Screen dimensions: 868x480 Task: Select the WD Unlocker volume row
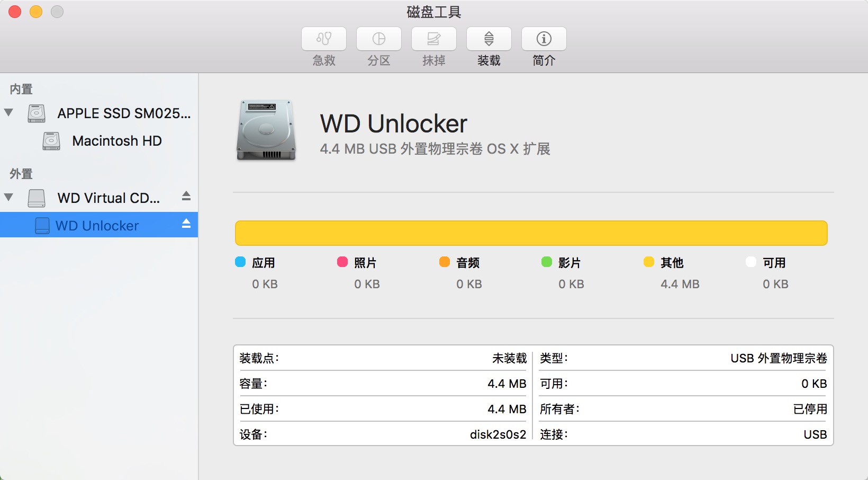(99, 225)
